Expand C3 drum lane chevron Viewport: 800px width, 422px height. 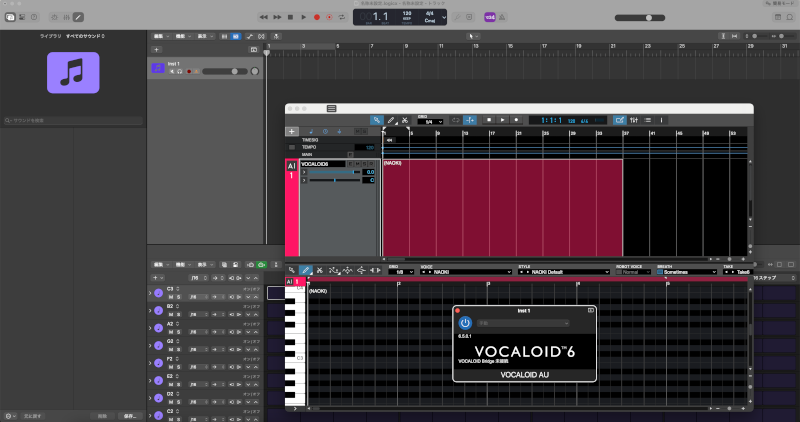click(150, 293)
